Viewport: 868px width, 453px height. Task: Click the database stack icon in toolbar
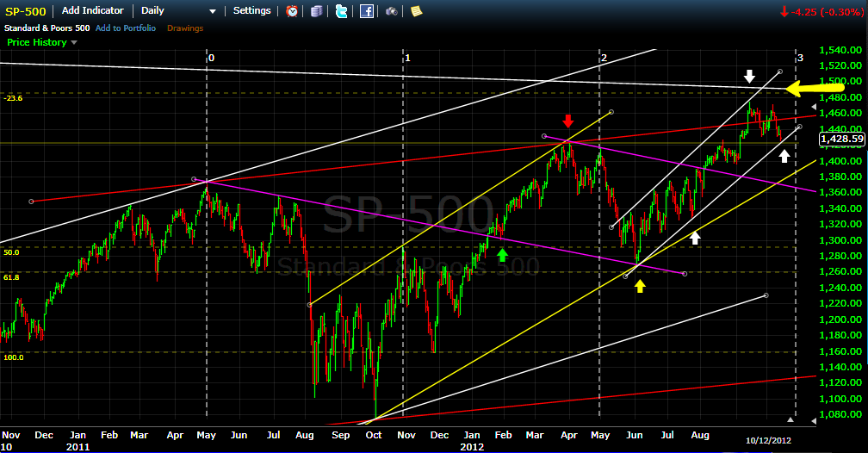coord(316,11)
